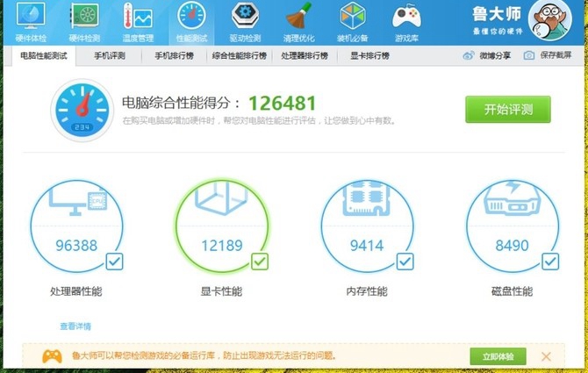The image size is (588, 373).
Task: Open 驱动检测 driver detection icon
Action: point(245,22)
